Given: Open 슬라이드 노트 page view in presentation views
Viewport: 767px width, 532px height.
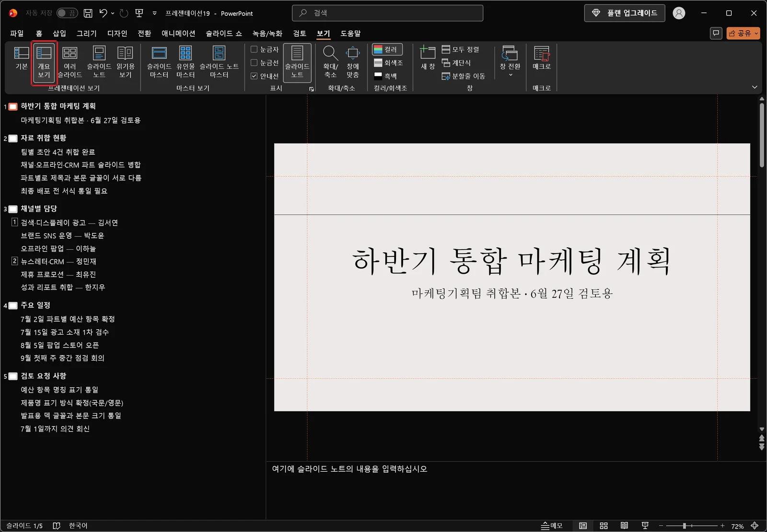Looking at the screenshot, I should pyautogui.click(x=99, y=62).
